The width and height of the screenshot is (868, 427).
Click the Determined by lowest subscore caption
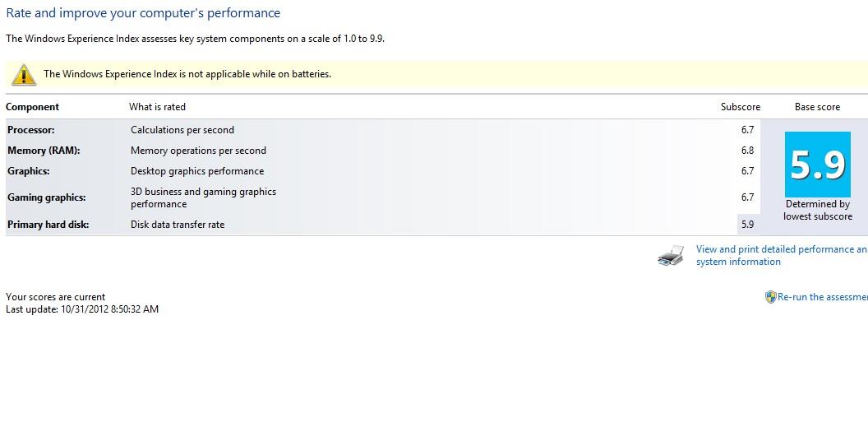817,211
